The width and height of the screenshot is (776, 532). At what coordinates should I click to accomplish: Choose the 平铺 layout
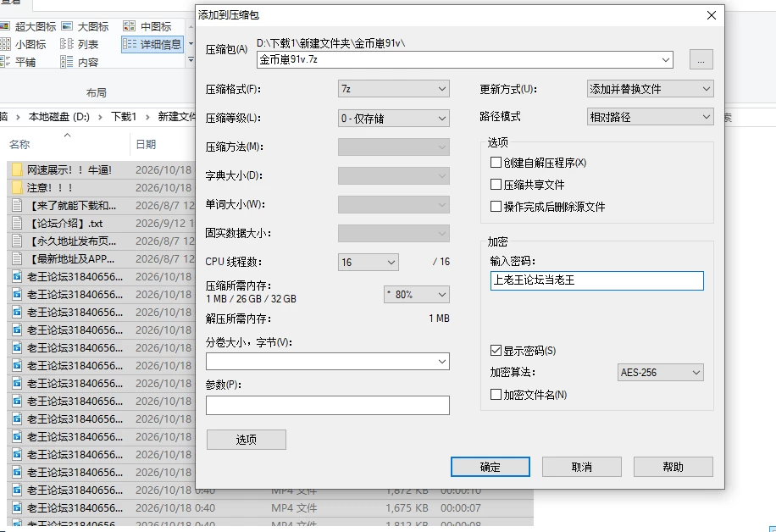point(19,62)
